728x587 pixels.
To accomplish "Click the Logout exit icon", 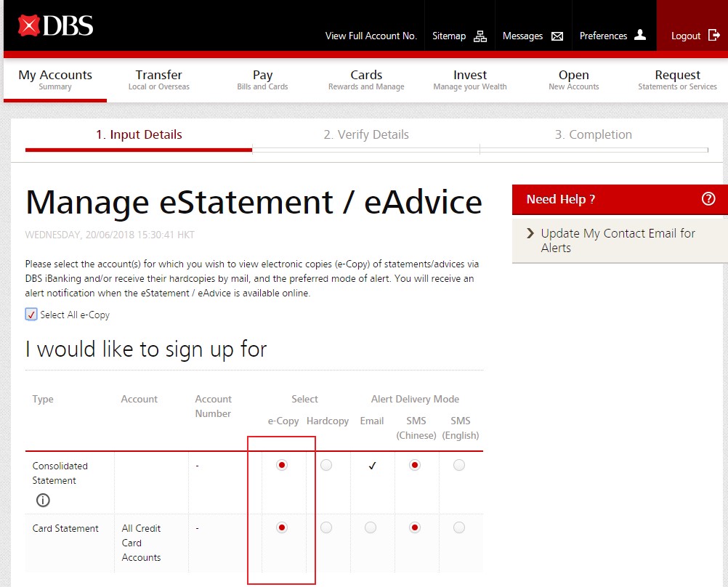I will click(713, 36).
